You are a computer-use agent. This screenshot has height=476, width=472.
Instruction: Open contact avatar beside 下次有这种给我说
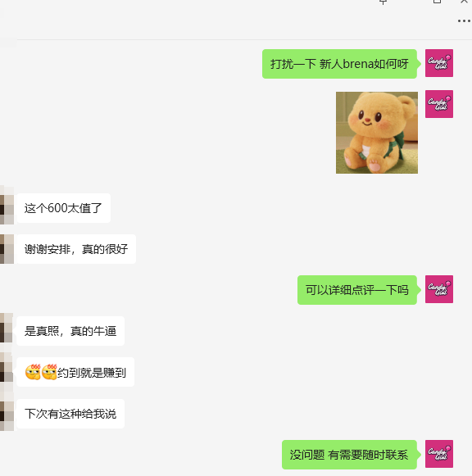(7, 416)
